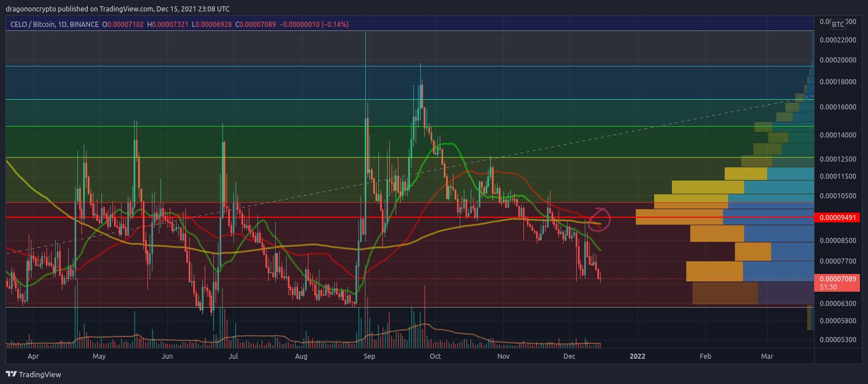Click the 0.00012500 price axis label
The width and height of the screenshot is (868, 384).
point(838,159)
